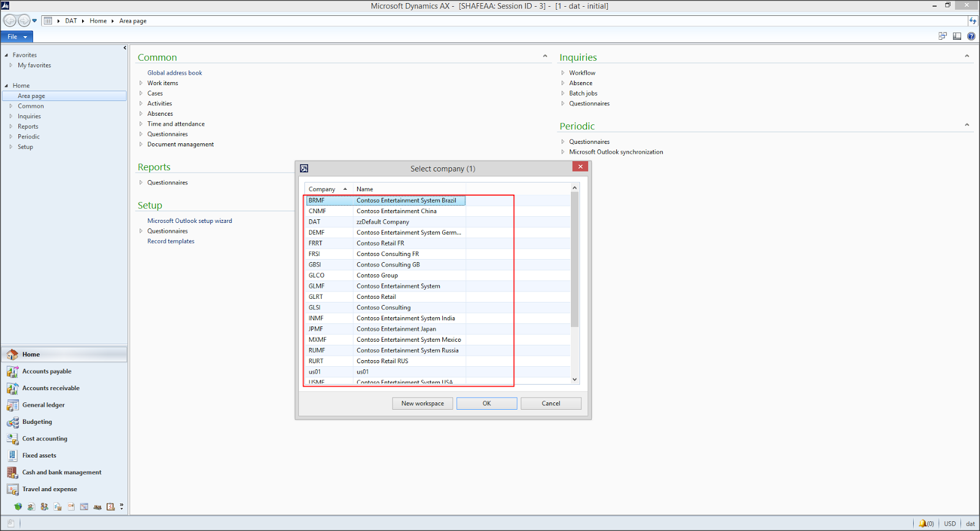Expand My favorites in navigation tree
The width and height of the screenshot is (980, 531).
(10, 65)
